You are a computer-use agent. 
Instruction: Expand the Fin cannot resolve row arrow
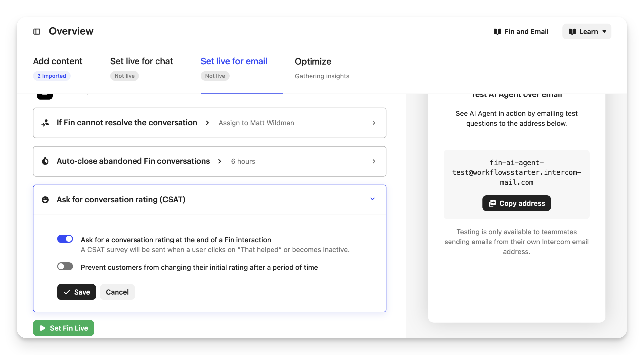374,123
